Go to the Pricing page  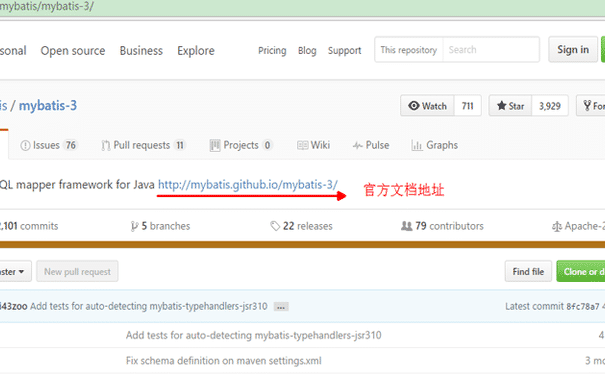272,51
